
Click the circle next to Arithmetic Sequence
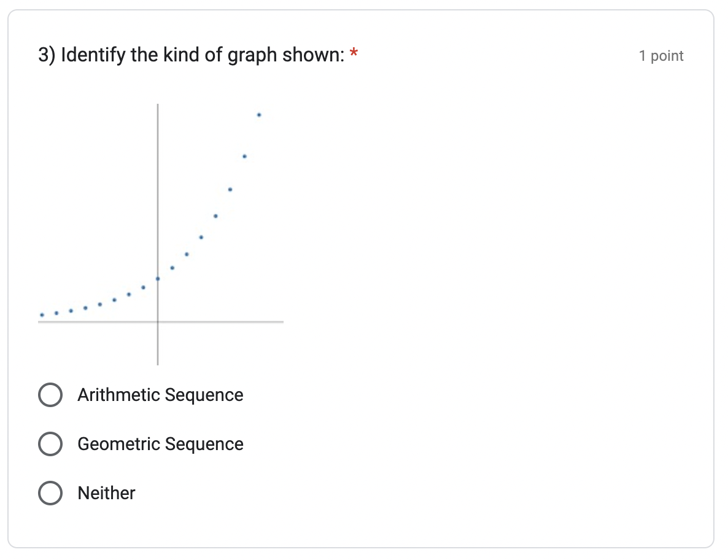click(x=50, y=395)
